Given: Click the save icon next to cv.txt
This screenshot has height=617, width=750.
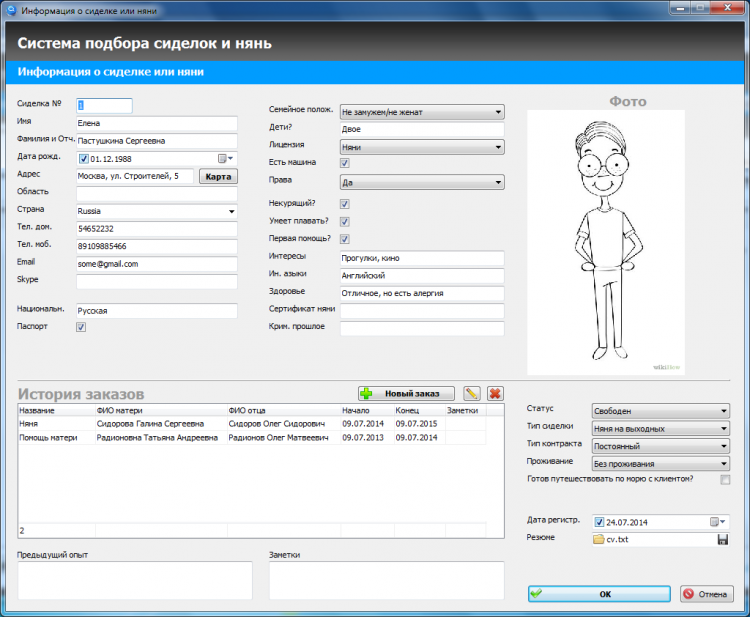Looking at the screenshot, I should click(x=722, y=540).
